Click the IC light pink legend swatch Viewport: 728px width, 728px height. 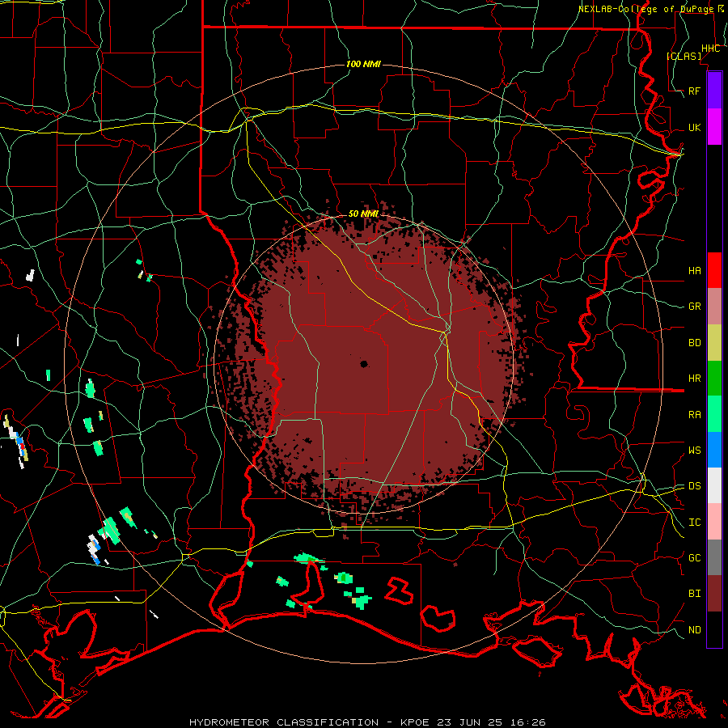(714, 522)
